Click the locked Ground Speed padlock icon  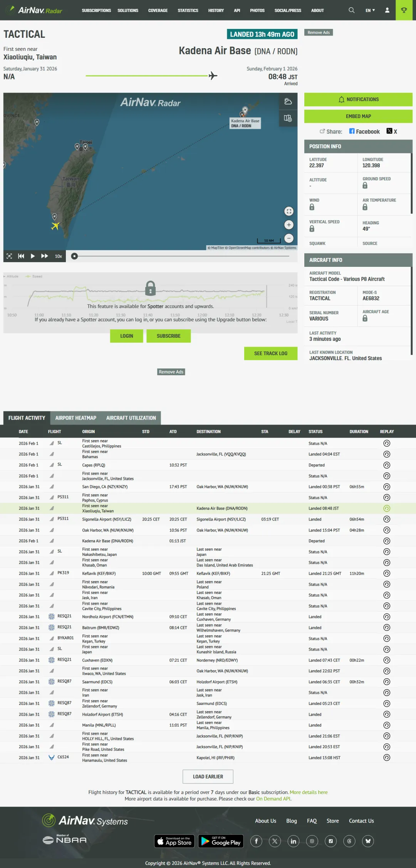coord(365,185)
